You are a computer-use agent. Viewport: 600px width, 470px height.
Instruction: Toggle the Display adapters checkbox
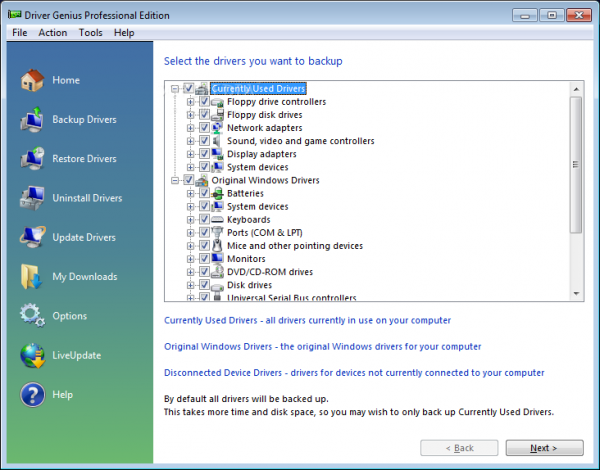(x=204, y=154)
